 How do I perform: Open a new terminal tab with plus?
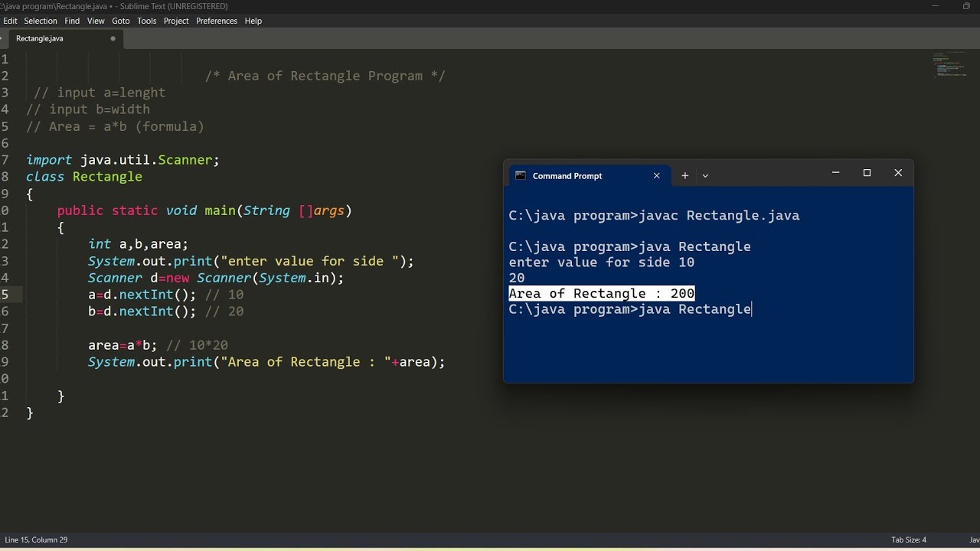click(685, 175)
